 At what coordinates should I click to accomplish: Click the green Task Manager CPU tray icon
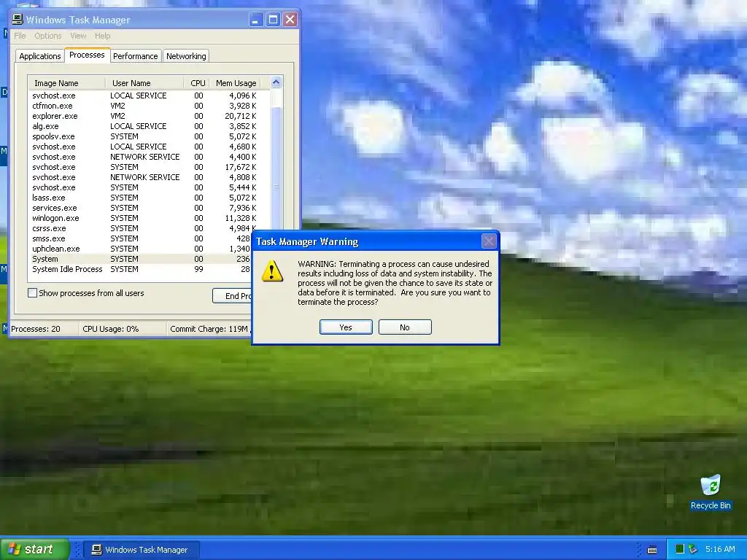click(680, 549)
